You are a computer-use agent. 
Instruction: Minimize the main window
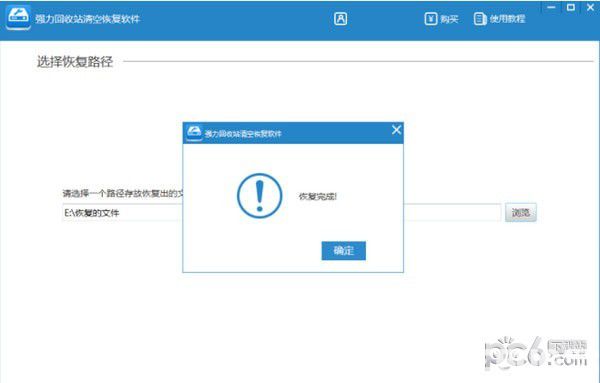pyautogui.click(x=551, y=7)
